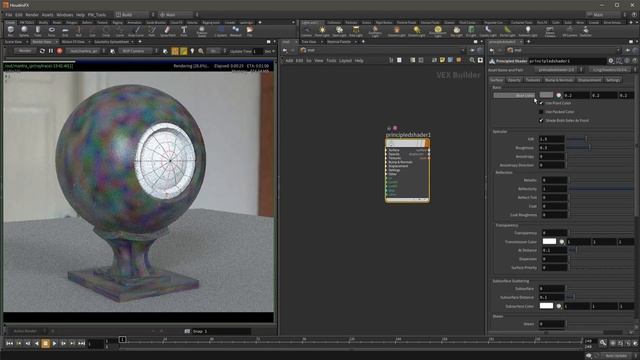The height and width of the screenshot is (360, 640).
Task: Select the Platonic Solids shelf tool
Action: [202, 31]
